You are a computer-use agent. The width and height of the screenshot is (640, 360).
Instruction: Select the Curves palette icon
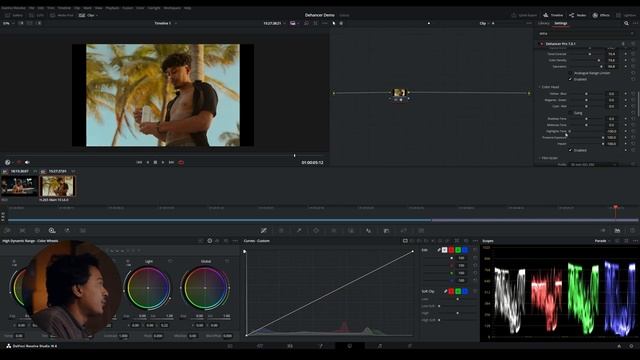click(264, 231)
